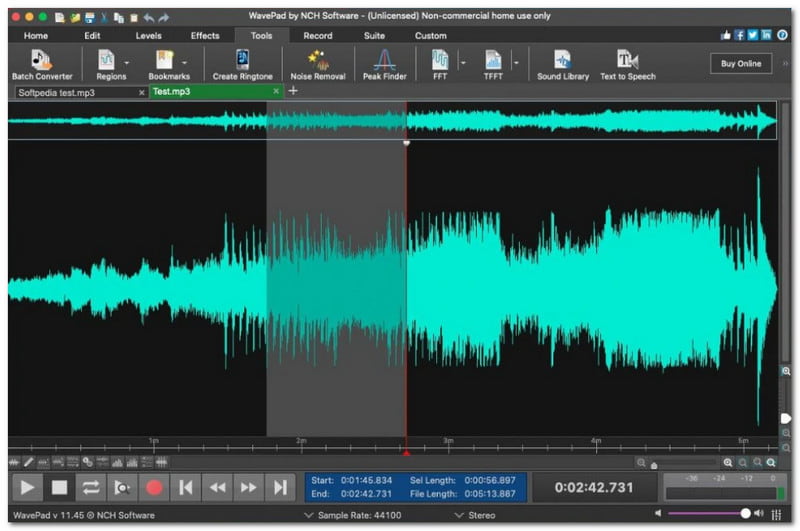Click the undo arrow icon
This screenshot has height=531, width=800.
pos(148,17)
